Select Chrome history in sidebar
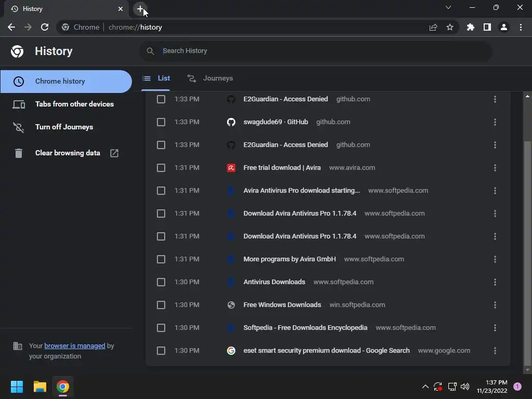Image resolution: width=532 pixels, height=399 pixels. 66,82
